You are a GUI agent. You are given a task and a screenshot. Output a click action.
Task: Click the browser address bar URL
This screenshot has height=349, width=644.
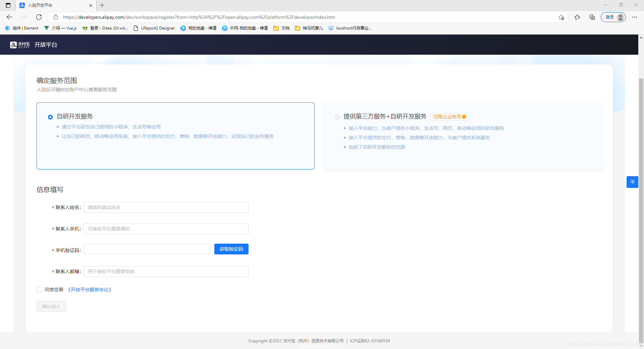pyautogui.click(x=199, y=17)
